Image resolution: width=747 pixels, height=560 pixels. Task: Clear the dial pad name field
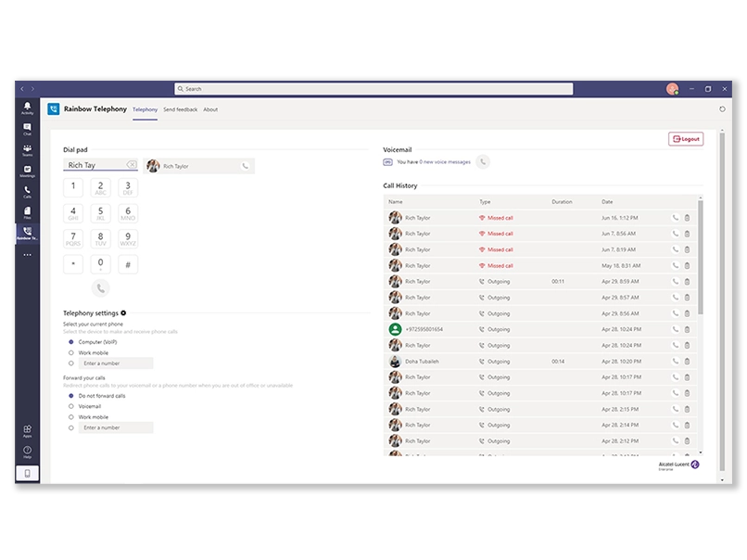(132, 164)
